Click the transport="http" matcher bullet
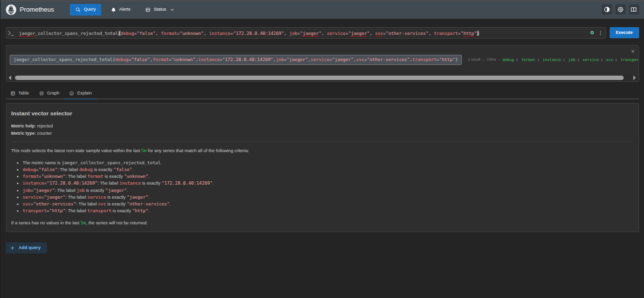Image resolution: width=644 pixels, height=298 pixels. tap(86, 211)
